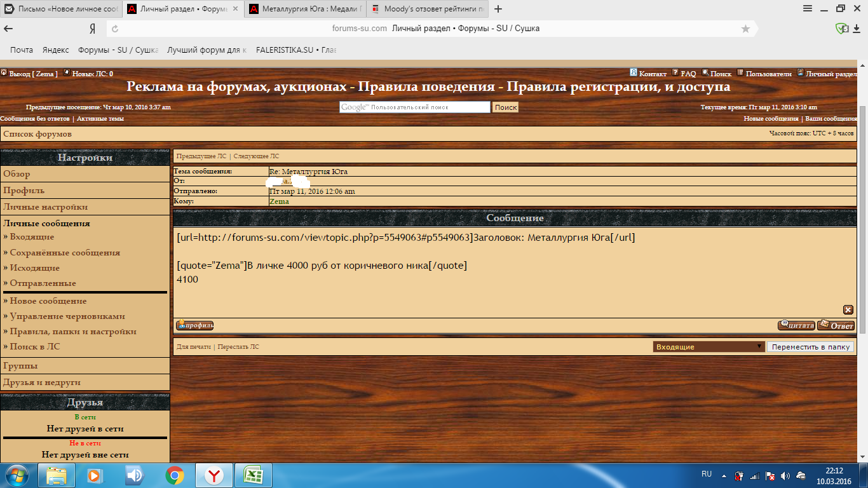Open a new browser tab with the plus
Image resolution: width=868 pixels, height=488 pixels.
tap(498, 9)
